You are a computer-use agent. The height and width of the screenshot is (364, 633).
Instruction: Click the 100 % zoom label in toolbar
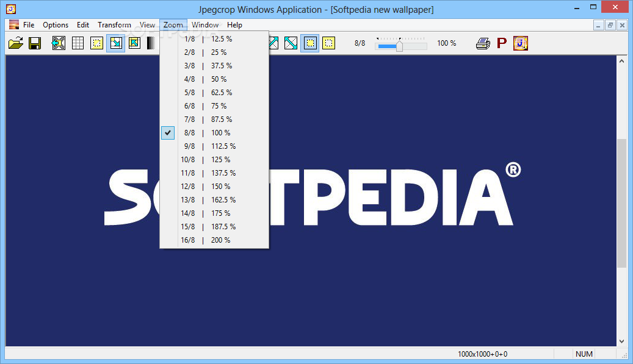446,43
